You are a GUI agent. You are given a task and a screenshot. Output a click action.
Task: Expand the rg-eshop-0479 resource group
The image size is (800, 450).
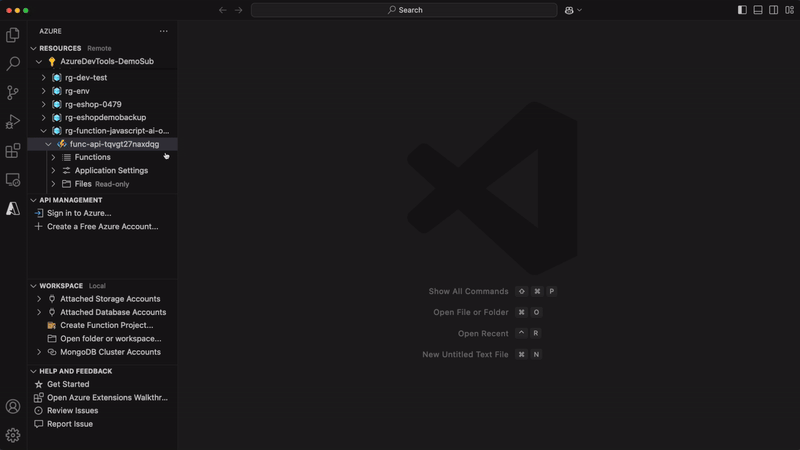click(x=43, y=104)
